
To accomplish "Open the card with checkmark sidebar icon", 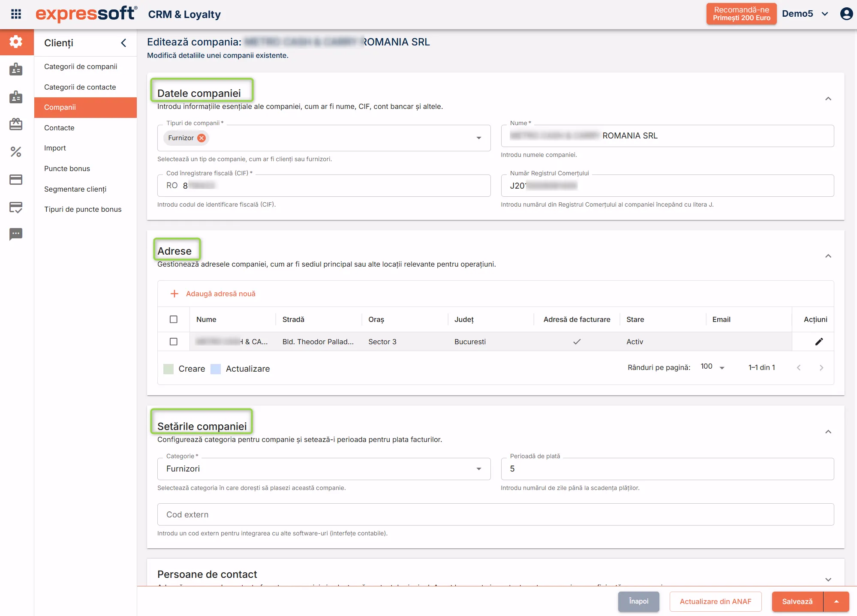I will point(16,207).
